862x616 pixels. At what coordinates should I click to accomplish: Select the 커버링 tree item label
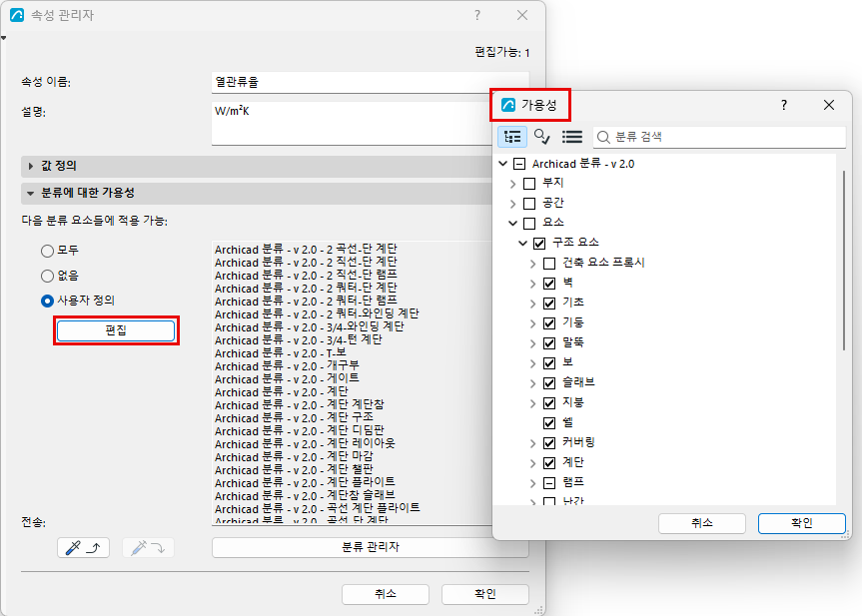pyautogui.click(x=578, y=442)
